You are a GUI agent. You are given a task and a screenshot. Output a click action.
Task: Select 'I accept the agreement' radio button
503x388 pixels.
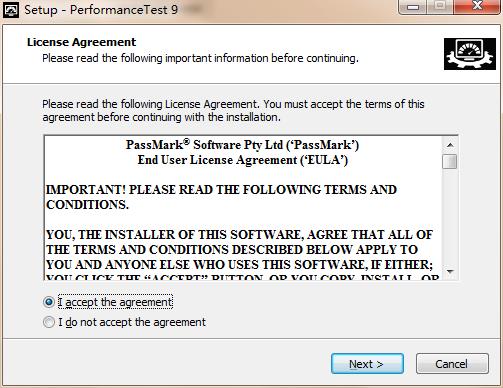click(49, 302)
